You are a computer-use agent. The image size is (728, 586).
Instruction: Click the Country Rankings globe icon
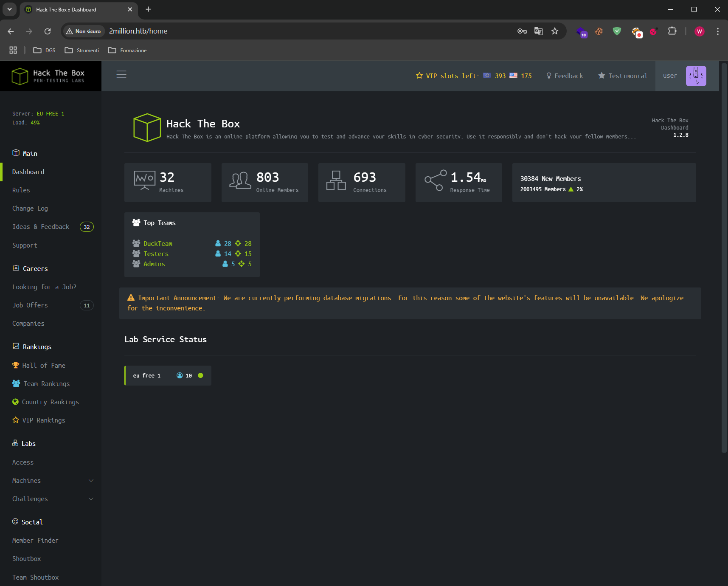coord(16,402)
